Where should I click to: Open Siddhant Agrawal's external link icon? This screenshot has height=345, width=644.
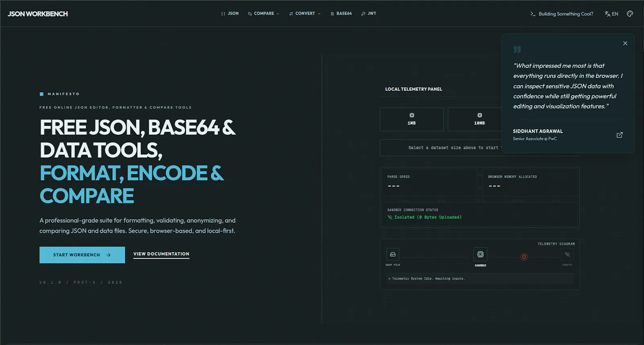620,135
